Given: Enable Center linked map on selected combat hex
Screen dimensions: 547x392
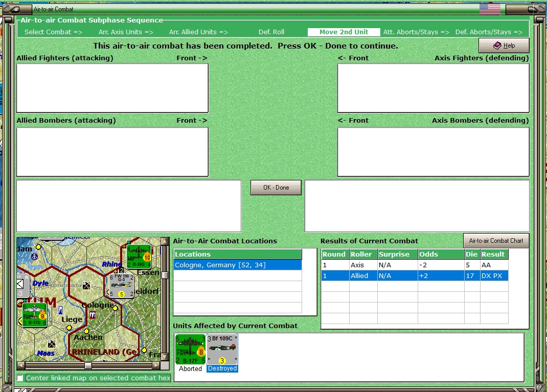Looking at the screenshot, I should coord(20,378).
